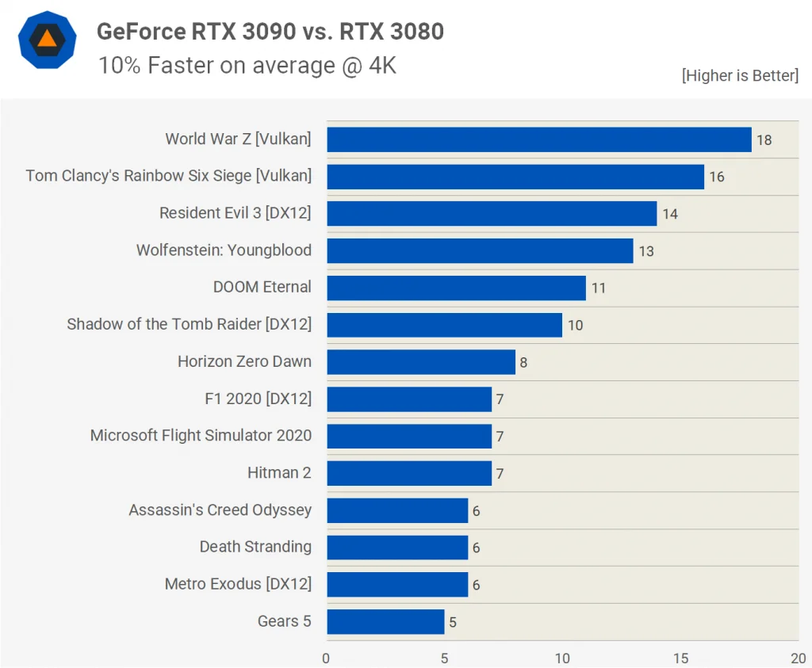Image resolution: width=812 pixels, height=668 pixels.
Task: Click the Microsoft Flight Simulator 2020 label
Action: (x=201, y=436)
